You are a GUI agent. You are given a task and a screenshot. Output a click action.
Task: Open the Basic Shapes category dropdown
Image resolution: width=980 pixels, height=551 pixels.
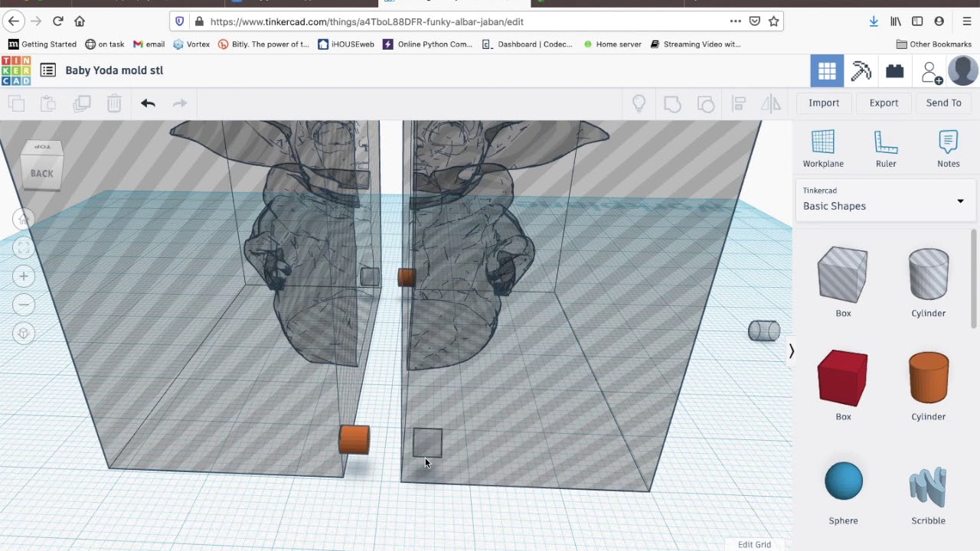[885, 201]
